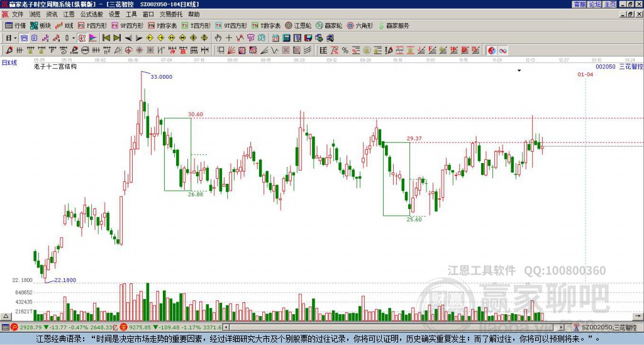644x345 pixels.
Task: Move the chart left with black arrow
Action: pos(128,38)
